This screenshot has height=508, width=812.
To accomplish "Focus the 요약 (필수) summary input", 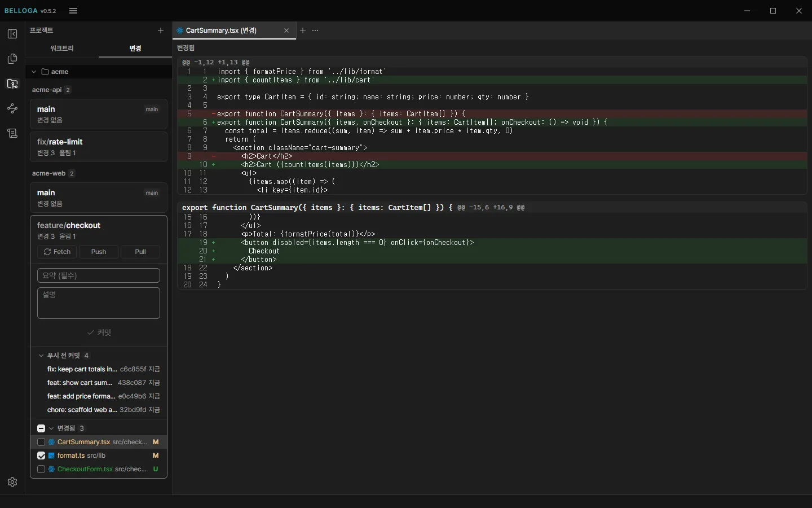I will point(99,275).
